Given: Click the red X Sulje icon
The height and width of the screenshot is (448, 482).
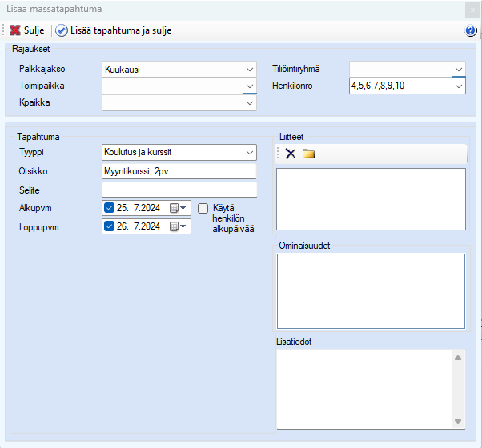Looking at the screenshot, I should (15, 30).
